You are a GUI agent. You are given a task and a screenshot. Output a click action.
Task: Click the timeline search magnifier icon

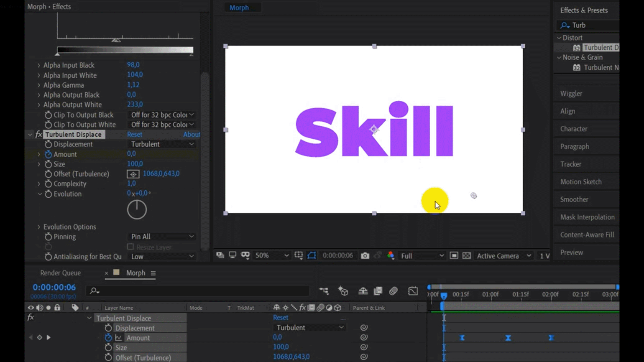(95, 291)
